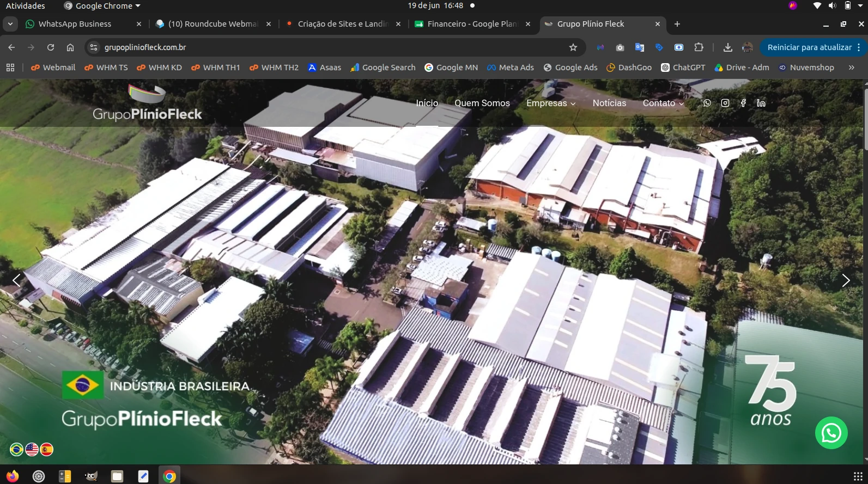
Task: Open the Meta Ads bookmark
Action: tap(511, 68)
